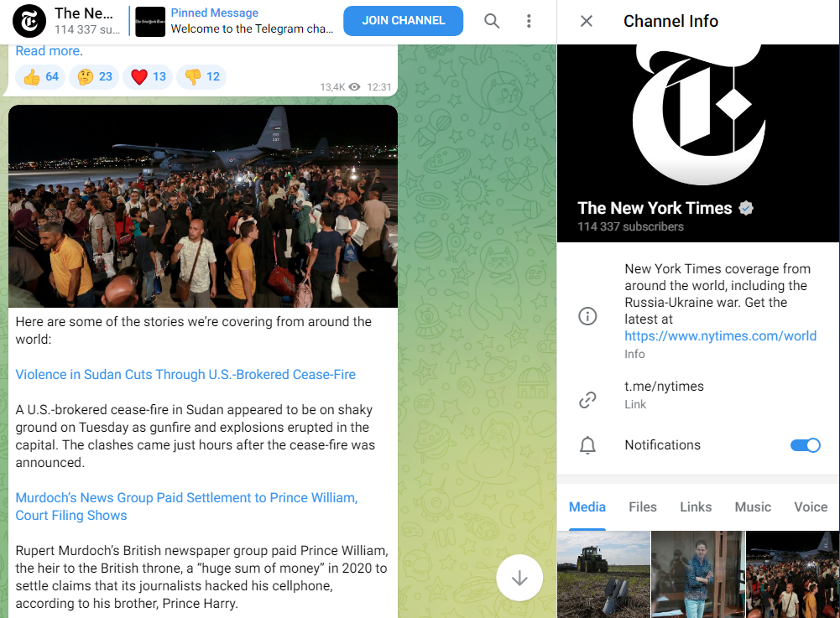Toggle off channel Notifications

[x=805, y=445]
